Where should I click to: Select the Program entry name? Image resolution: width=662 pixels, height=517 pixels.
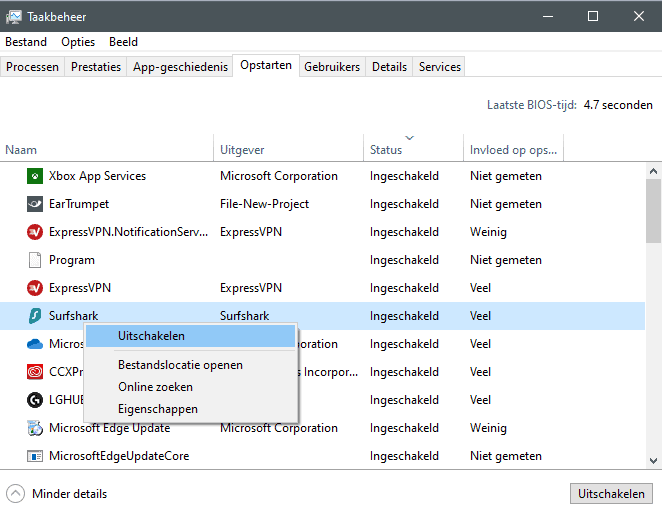point(72,260)
